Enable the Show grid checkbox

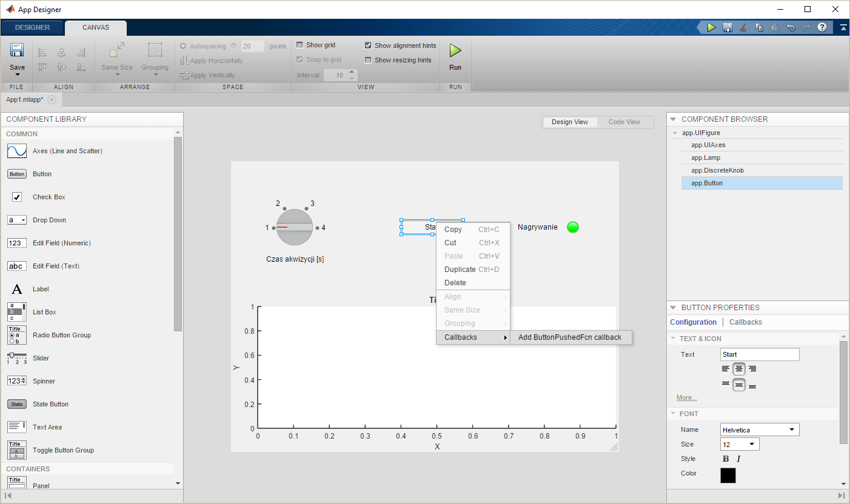click(300, 45)
